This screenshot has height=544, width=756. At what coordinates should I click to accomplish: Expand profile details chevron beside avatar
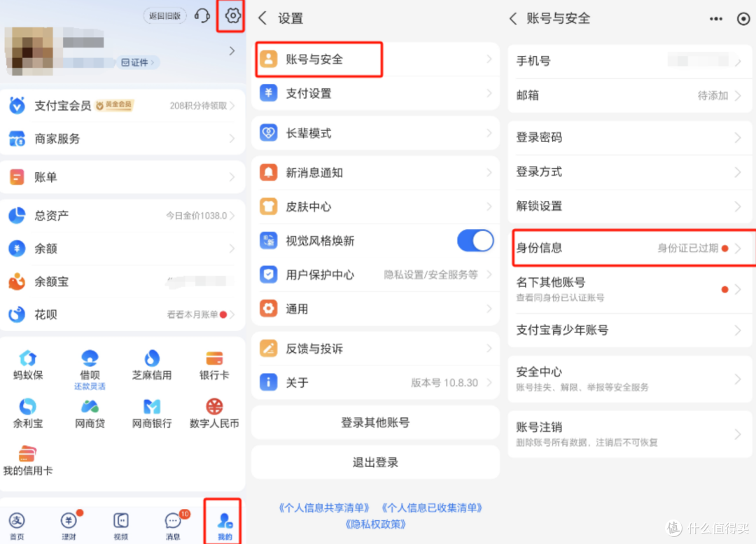[232, 50]
